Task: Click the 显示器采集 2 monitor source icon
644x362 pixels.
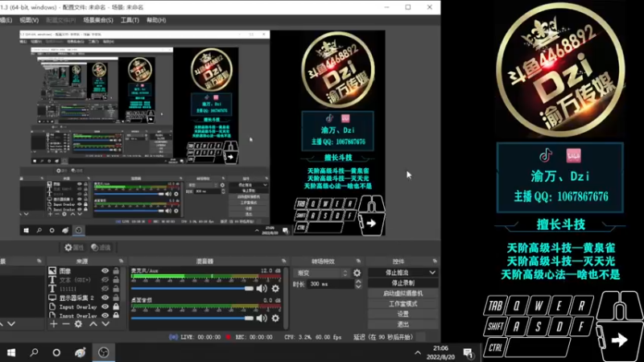Action: pos(52,298)
